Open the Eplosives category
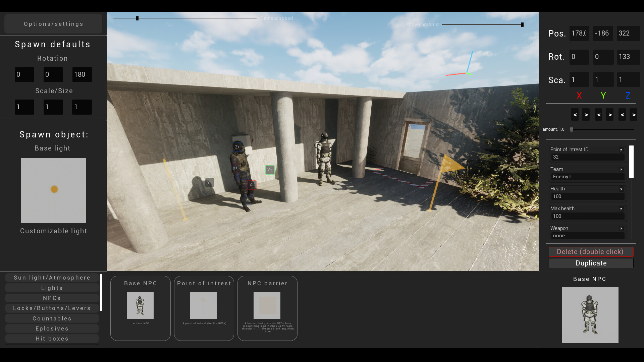Viewport: 644px width, 362px height. (52, 328)
